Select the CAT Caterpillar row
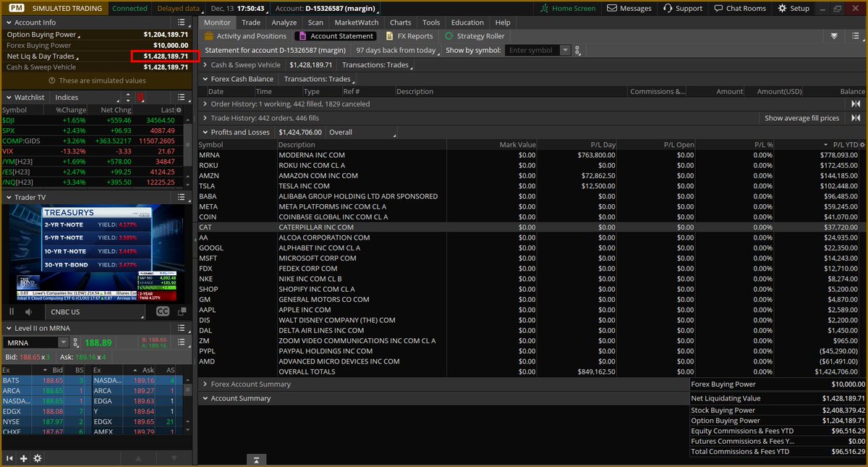The image size is (868, 467). 532,227
